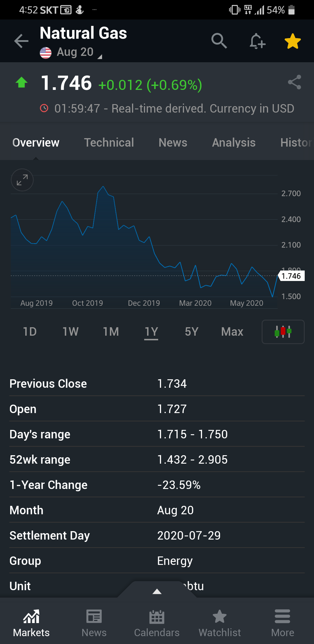The height and width of the screenshot is (644, 314).
Task: Tap 52wk range 1.432 - 2.905
Action: pos(192,460)
